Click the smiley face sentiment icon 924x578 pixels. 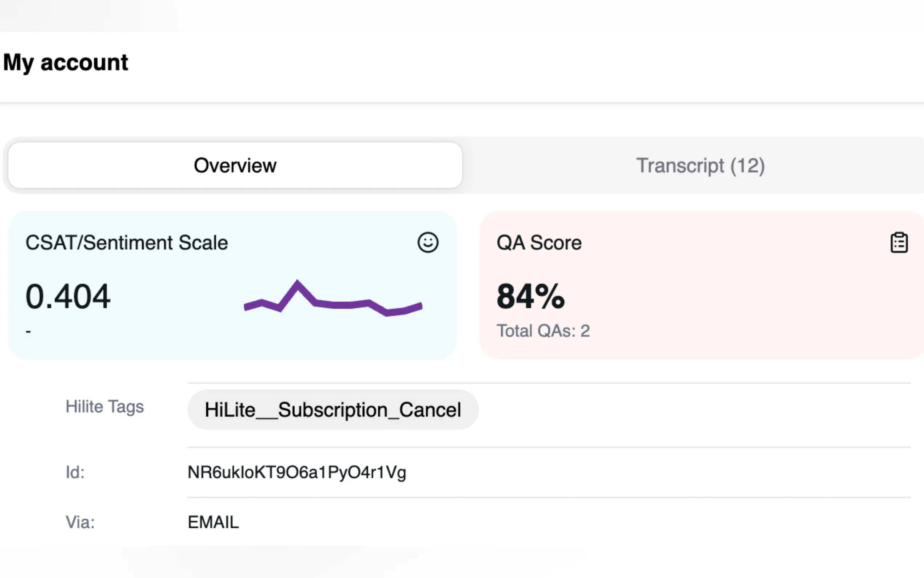[x=427, y=242]
